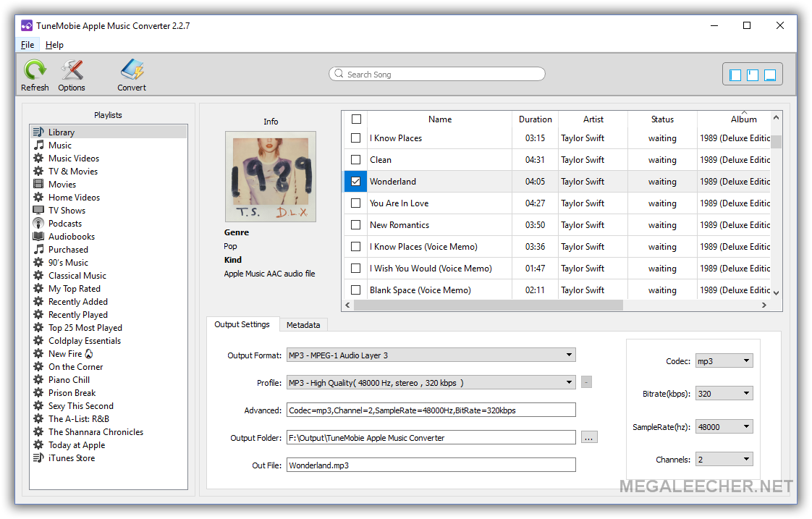Sort songs by the Name column header
812x519 pixels.
point(440,119)
